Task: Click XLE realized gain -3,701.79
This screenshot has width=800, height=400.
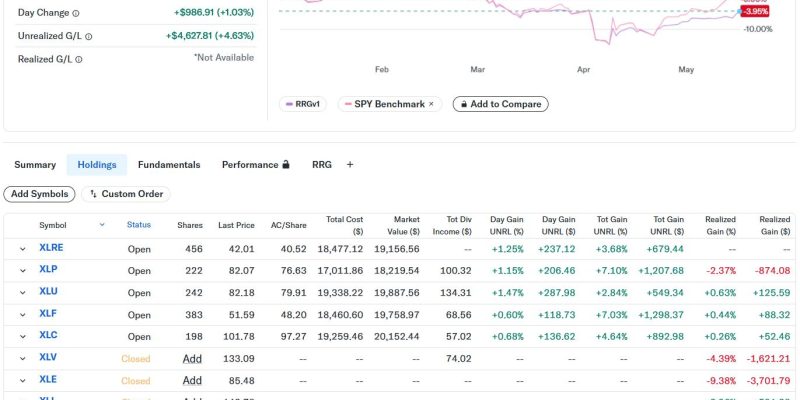Action: pyautogui.click(x=768, y=381)
